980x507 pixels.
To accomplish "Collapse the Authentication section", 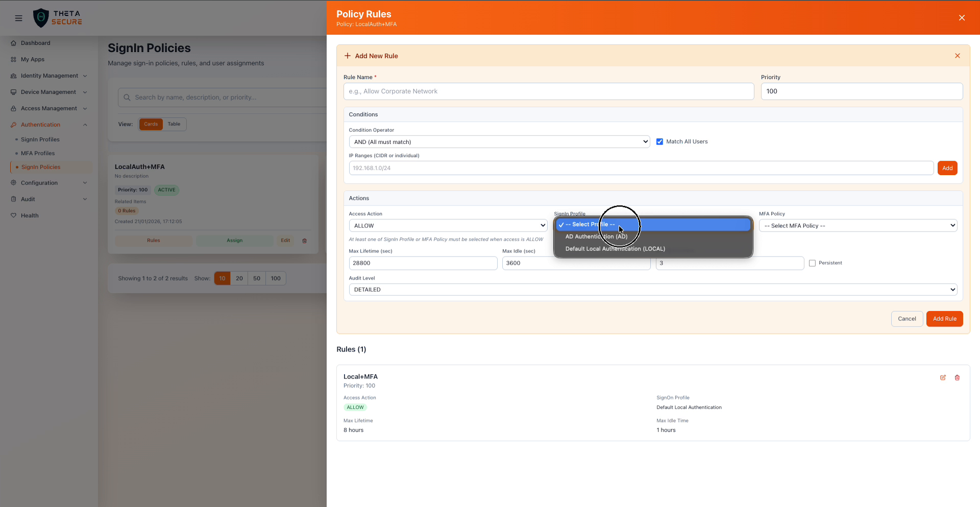I will [85, 124].
